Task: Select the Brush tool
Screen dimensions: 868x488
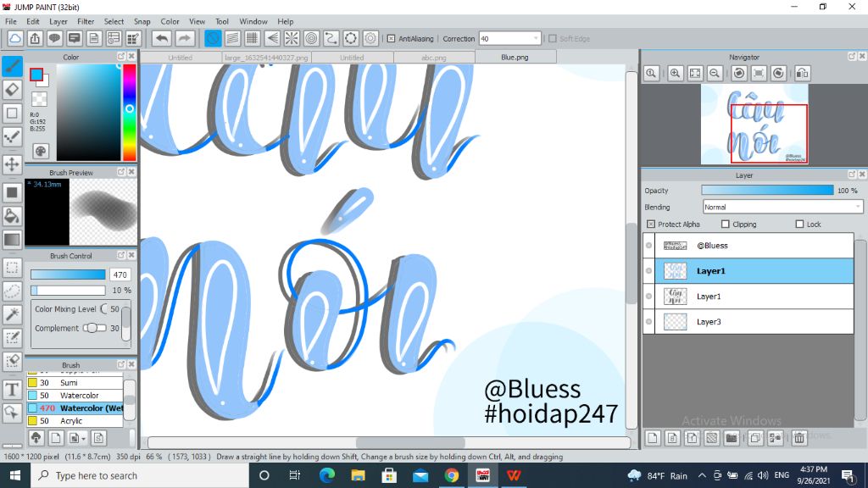Action: (12, 66)
